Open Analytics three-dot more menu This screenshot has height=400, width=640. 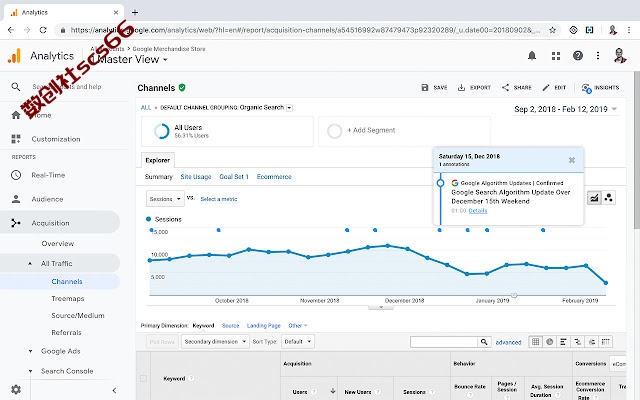598,56
